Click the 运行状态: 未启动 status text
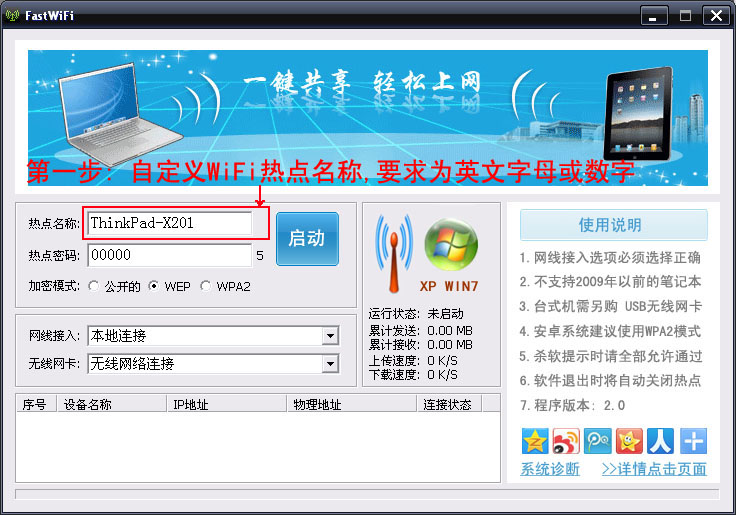The height and width of the screenshot is (515, 736). 416,314
